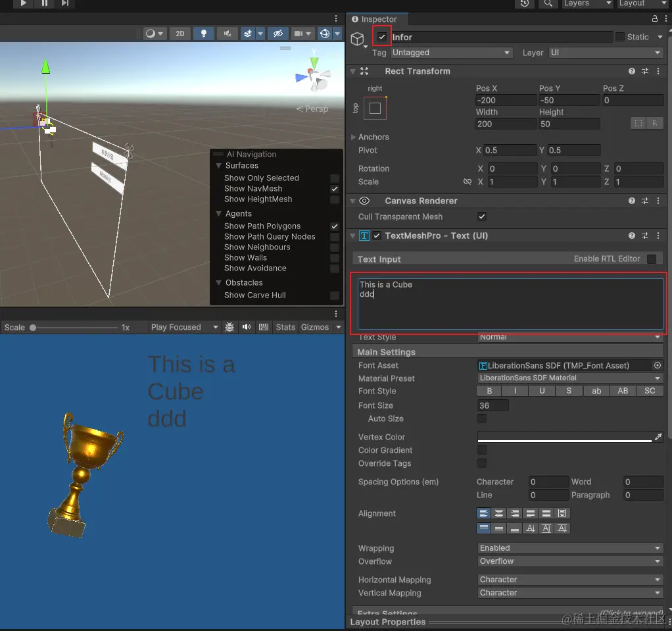This screenshot has width=672, height=631.
Task: Click the orientation gizmo in Scene view
Action: 314,74
